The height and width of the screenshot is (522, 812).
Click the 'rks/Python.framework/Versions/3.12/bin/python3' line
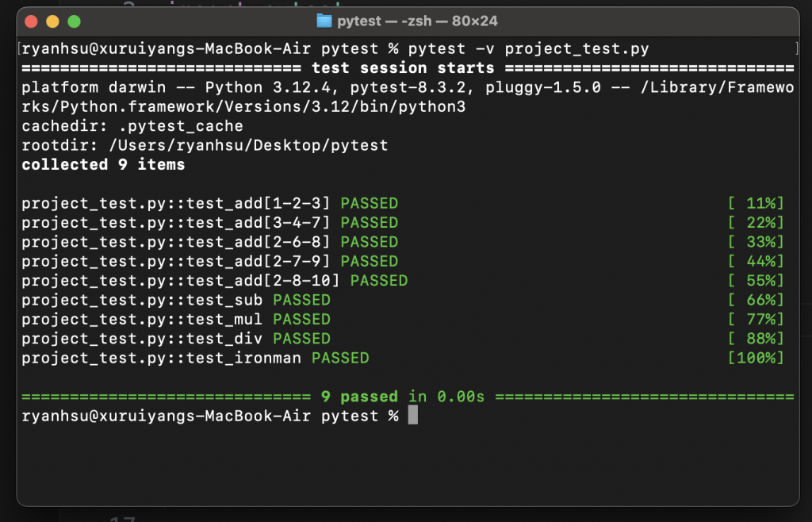pos(243,106)
